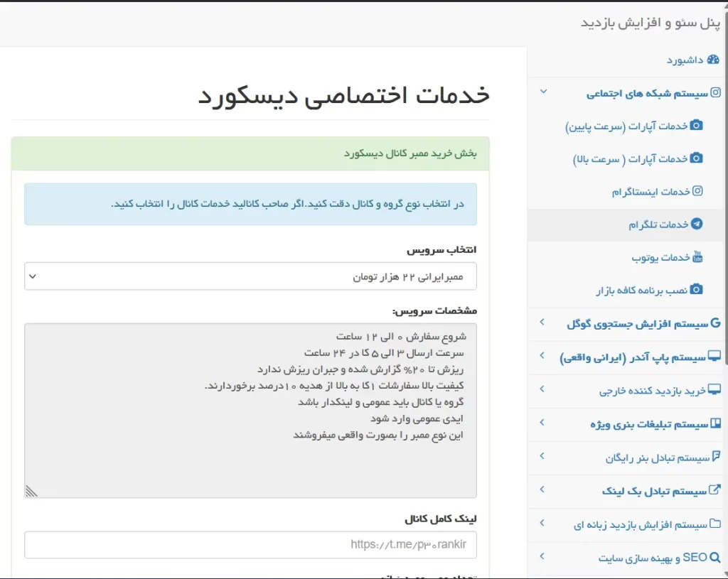Click external-link icon of سیستم تبادل بک لینک

pos(715,489)
